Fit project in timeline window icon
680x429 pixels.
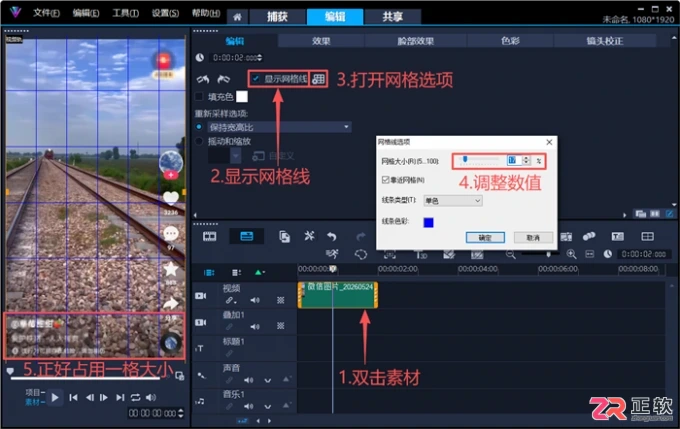click(589, 254)
